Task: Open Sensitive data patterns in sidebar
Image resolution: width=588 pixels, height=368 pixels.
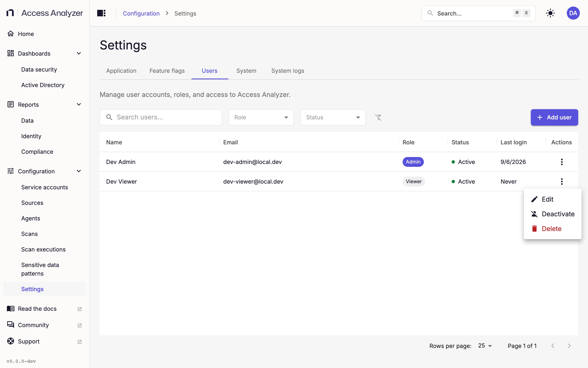Action: point(40,269)
